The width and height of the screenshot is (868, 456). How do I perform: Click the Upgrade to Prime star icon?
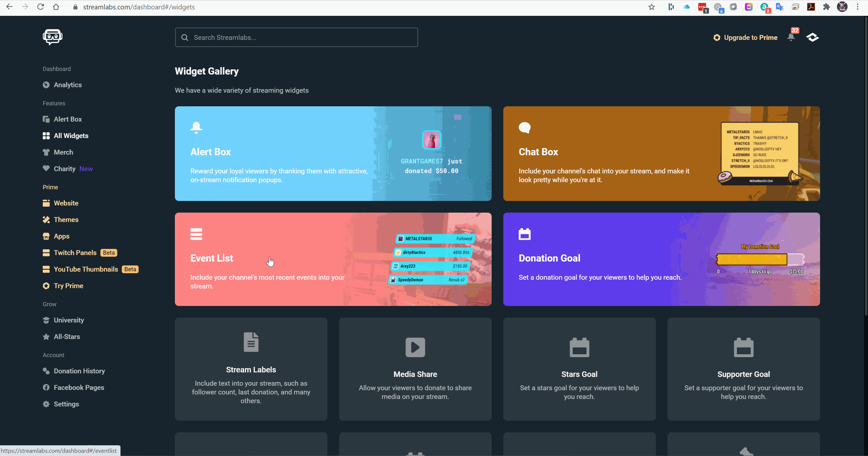click(x=717, y=38)
